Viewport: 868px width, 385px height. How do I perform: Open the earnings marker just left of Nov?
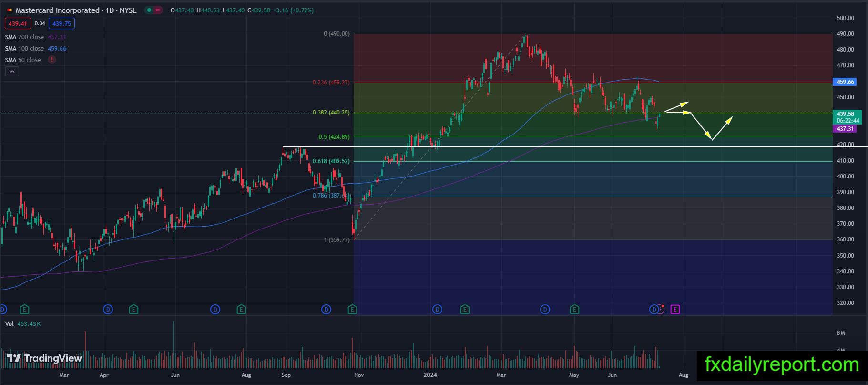click(x=352, y=310)
